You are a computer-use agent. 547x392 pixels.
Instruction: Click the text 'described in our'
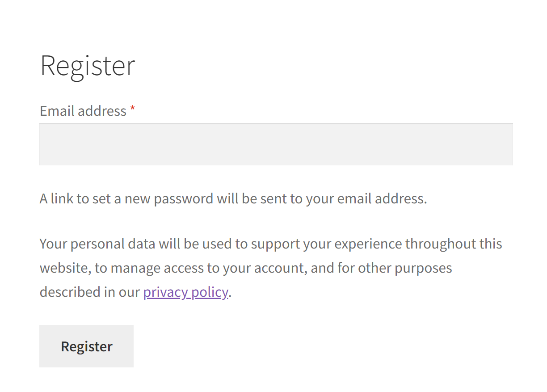click(90, 292)
